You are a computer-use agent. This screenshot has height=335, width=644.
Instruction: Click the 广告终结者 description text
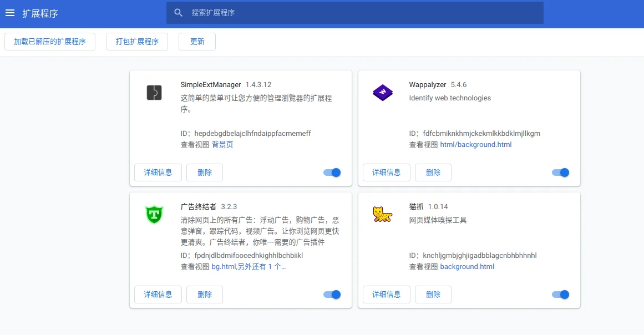[x=260, y=231]
